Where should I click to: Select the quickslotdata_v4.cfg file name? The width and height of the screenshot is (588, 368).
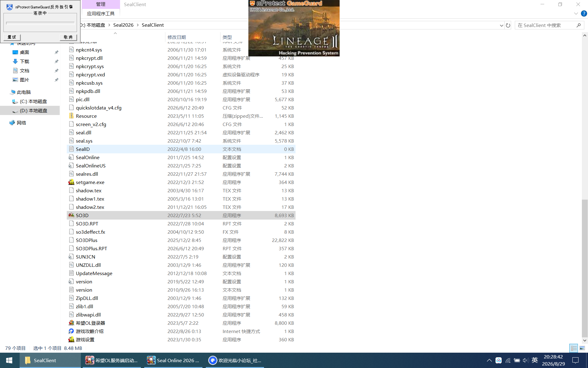click(99, 108)
